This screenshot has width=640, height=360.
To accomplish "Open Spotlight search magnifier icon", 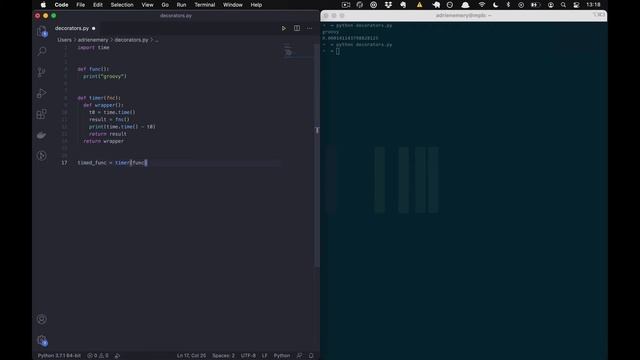I will [563, 5].
